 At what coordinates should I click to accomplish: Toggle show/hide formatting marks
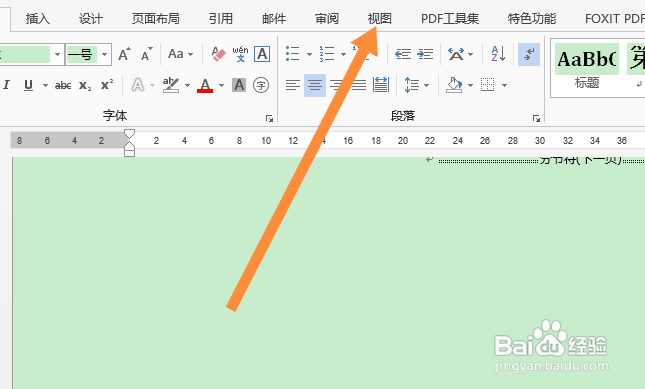coord(529,54)
